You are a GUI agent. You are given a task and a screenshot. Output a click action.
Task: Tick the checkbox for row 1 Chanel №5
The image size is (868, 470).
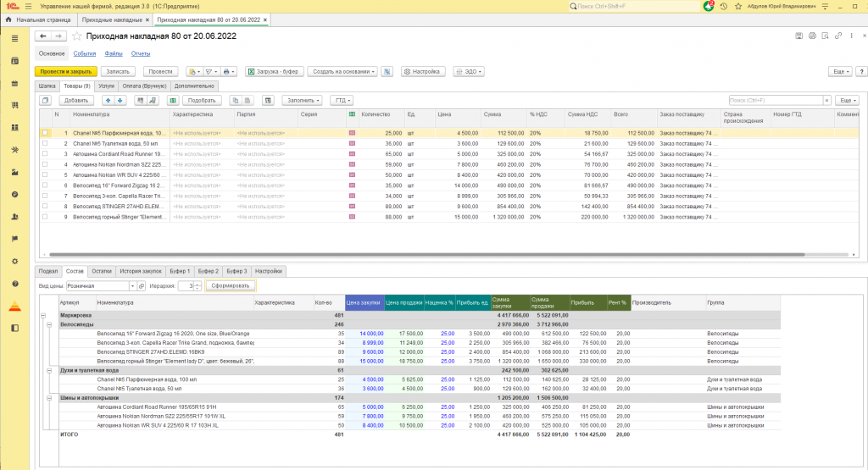tap(45, 133)
